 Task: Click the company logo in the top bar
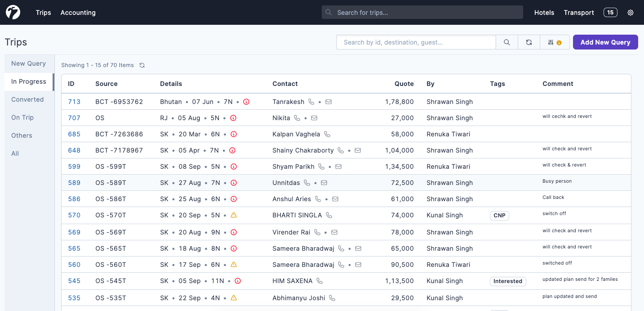point(13,12)
